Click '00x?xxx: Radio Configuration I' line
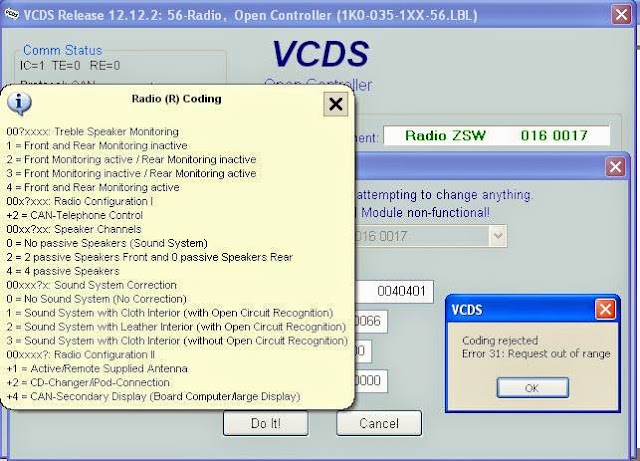The width and height of the screenshot is (640, 461). [80, 201]
